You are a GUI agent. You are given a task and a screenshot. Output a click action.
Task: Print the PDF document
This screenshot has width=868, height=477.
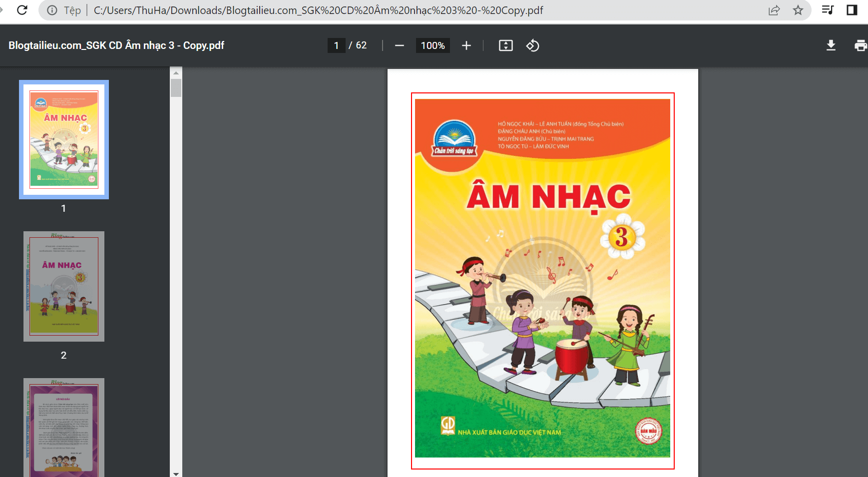tap(861, 45)
